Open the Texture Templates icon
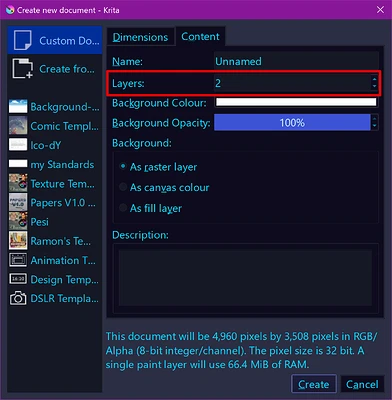The height and width of the screenshot is (400, 392). [18, 183]
